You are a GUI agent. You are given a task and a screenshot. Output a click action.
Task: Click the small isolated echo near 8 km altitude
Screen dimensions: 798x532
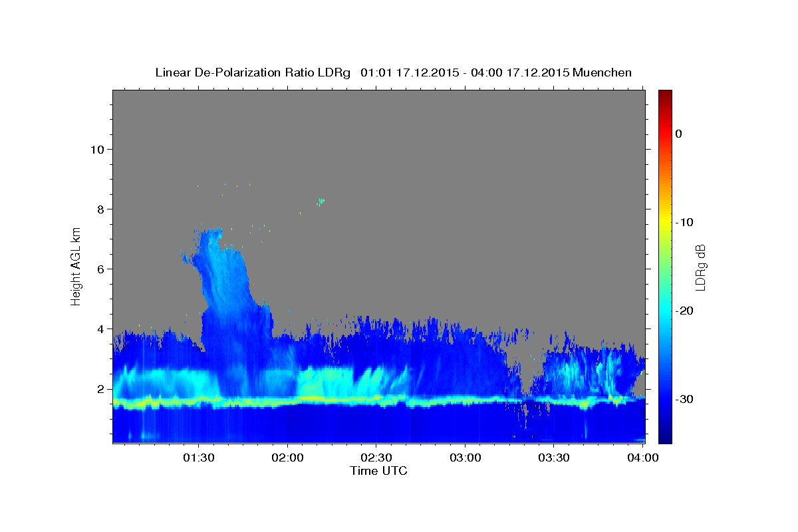click(x=321, y=201)
